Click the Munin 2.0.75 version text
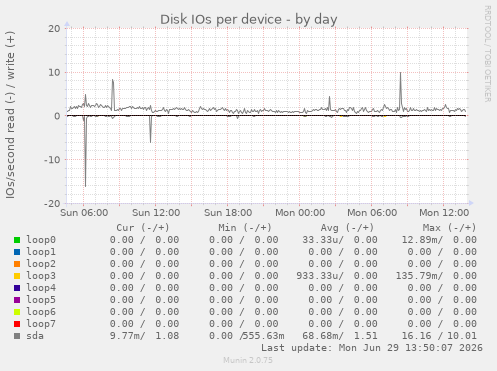The width and height of the screenshot is (497, 371). tap(248, 360)
